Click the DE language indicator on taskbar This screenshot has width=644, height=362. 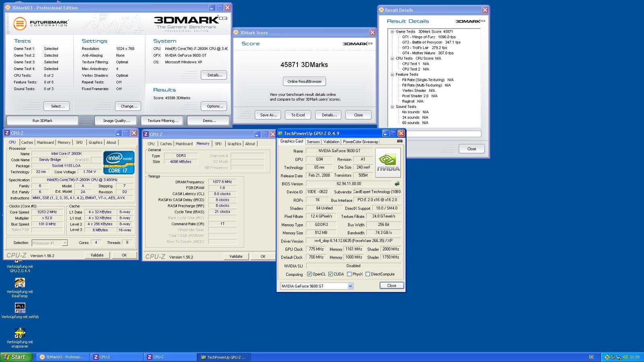pos(591,357)
